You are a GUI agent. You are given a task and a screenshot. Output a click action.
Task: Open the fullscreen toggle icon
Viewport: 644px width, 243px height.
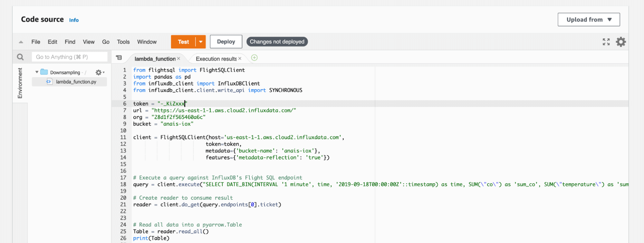pos(606,42)
